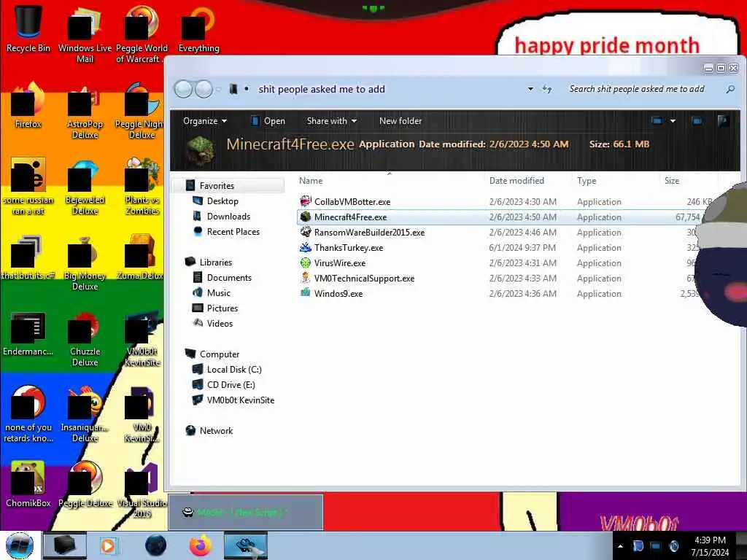Select the Chuzzle Deluxe desktop icon
The height and width of the screenshot is (560, 747).
[85, 338]
